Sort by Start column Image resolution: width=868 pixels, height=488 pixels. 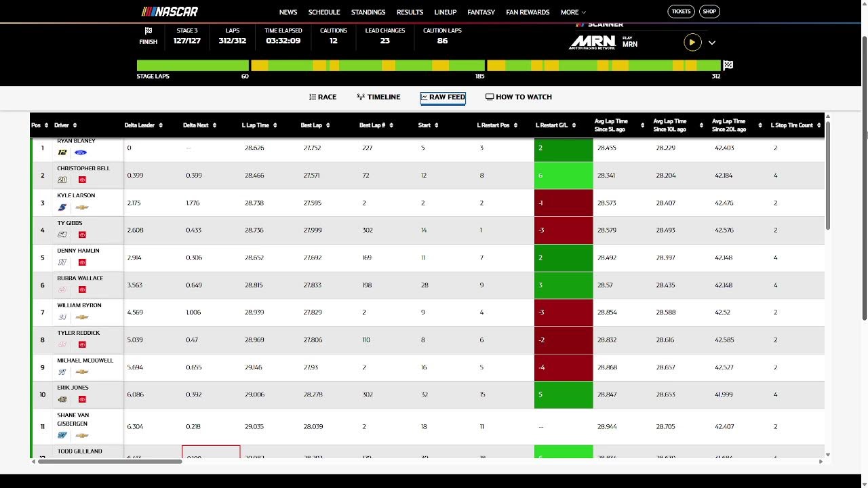429,125
